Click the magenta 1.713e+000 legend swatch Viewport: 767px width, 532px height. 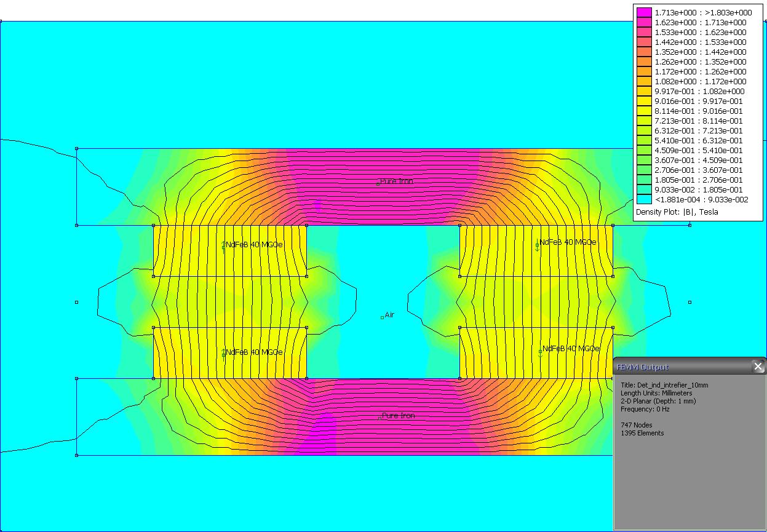coord(644,12)
